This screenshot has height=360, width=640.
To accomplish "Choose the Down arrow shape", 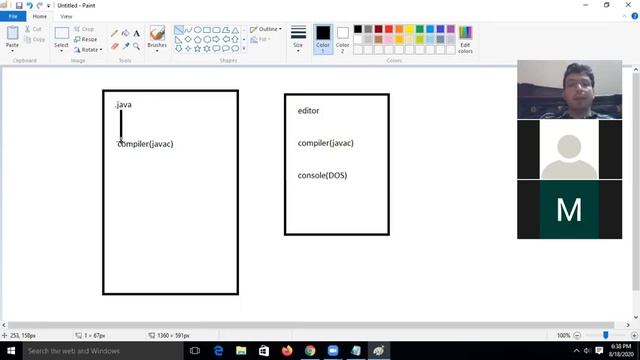I will coord(179,49).
